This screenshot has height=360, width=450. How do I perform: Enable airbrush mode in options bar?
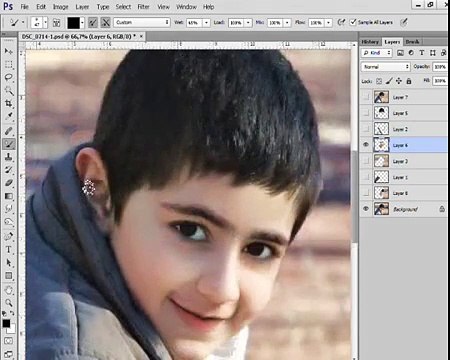pyautogui.click(x=341, y=22)
